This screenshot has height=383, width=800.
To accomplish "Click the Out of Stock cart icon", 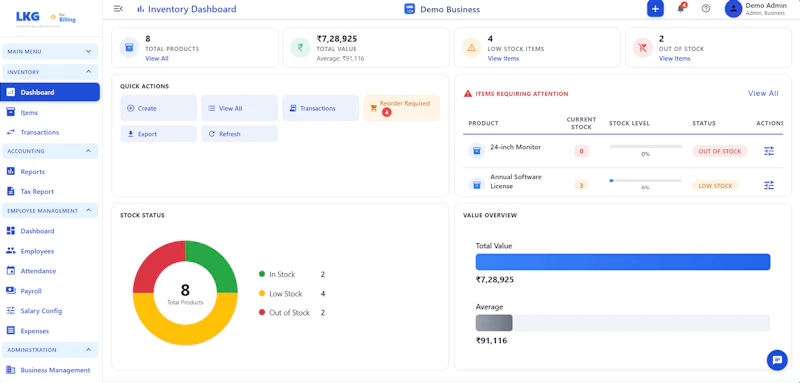I will pyautogui.click(x=643, y=47).
